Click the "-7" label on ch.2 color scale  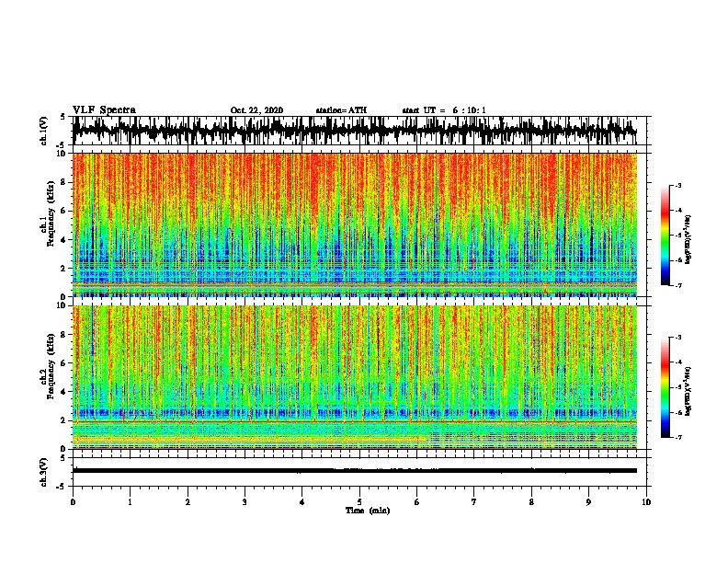(677, 438)
